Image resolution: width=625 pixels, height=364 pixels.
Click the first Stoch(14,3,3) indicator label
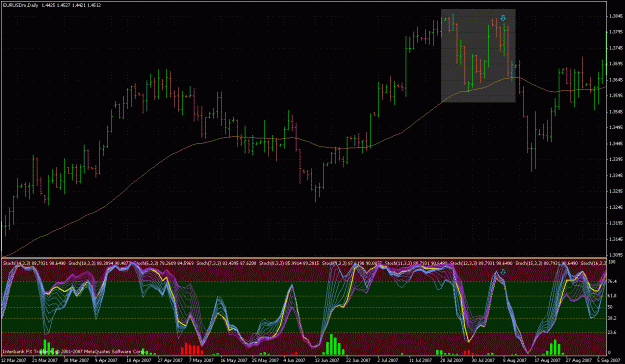point(33,263)
